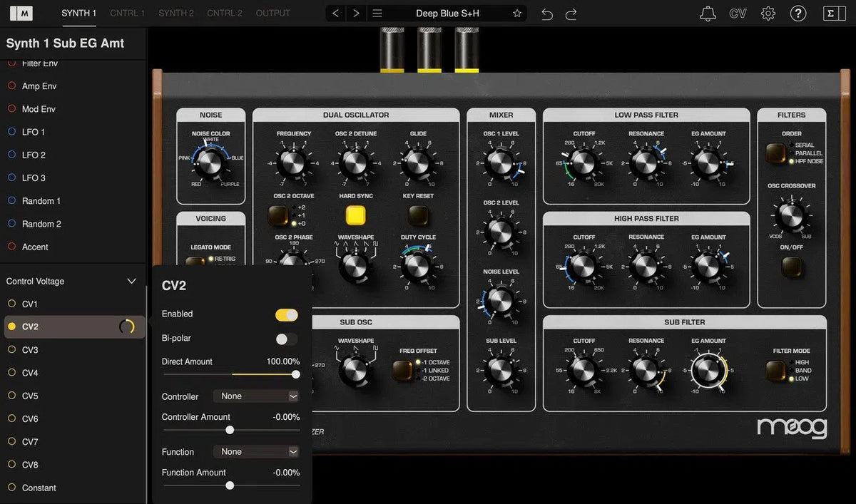Turn the Filters On/Off button

[792, 267]
